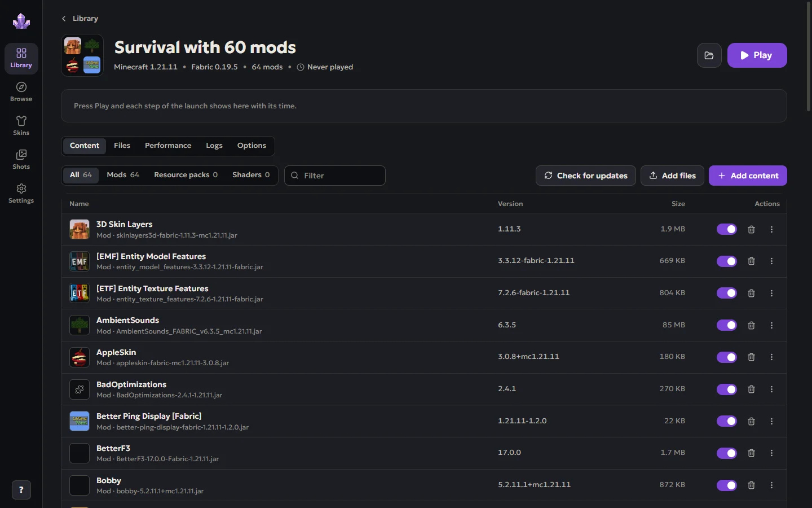Filter list by Mods 64

(x=123, y=175)
